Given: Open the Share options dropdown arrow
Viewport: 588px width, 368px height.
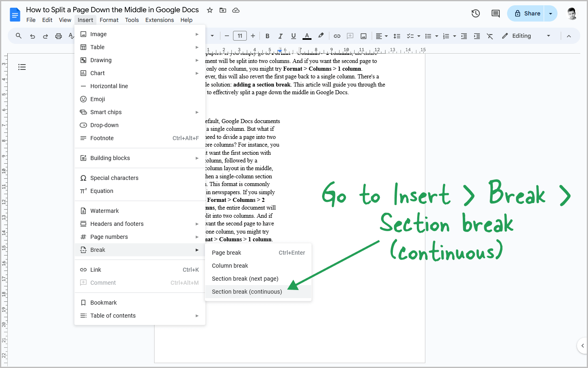Looking at the screenshot, I should 551,13.
